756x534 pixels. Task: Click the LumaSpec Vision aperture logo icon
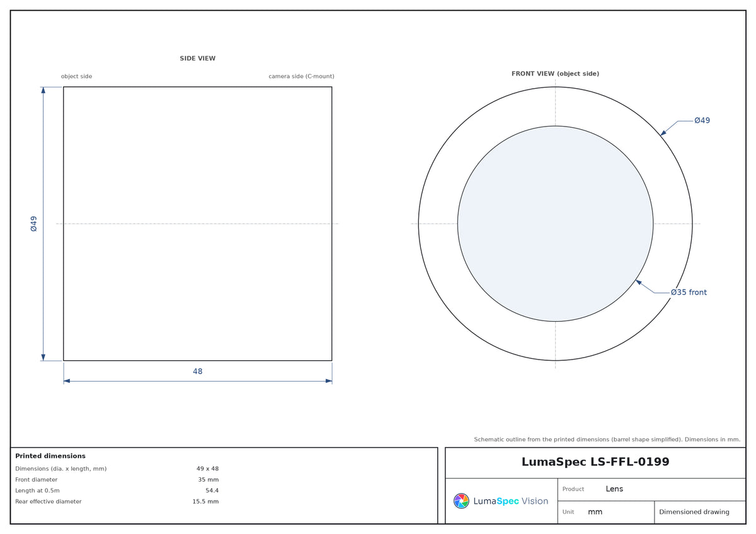click(461, 501)
